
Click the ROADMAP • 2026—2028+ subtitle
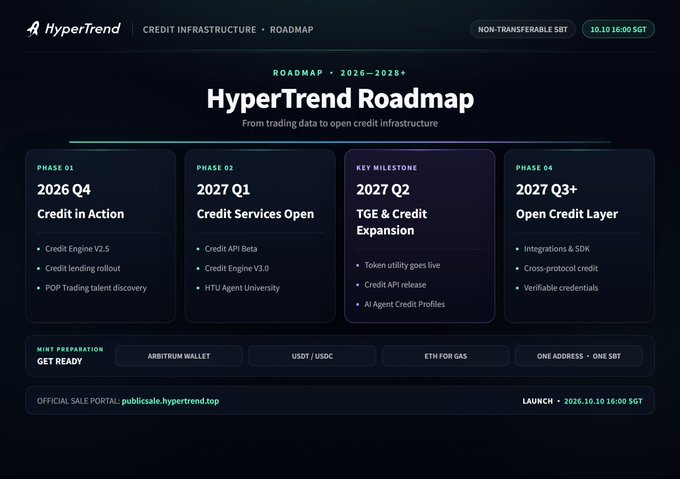coord(340,73)
